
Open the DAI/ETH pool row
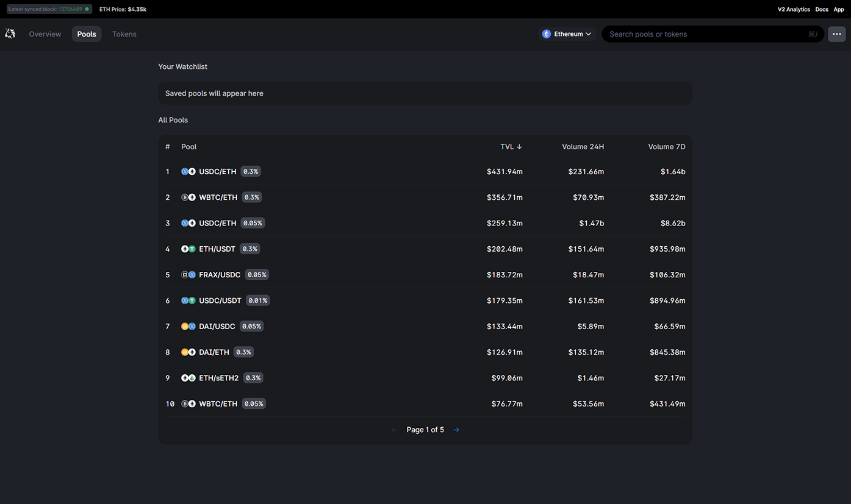pyautogui.click(x=425, y=352)
